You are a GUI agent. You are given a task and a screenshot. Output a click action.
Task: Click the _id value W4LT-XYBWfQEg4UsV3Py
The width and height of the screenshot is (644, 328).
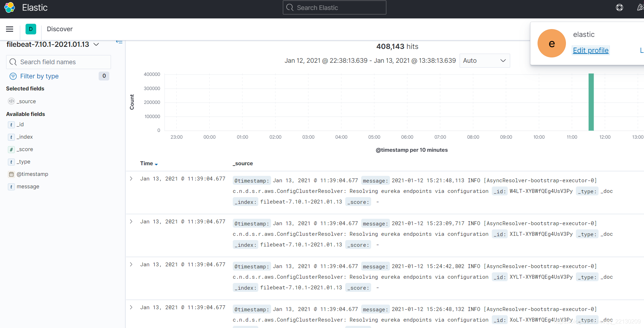[541, 191]
